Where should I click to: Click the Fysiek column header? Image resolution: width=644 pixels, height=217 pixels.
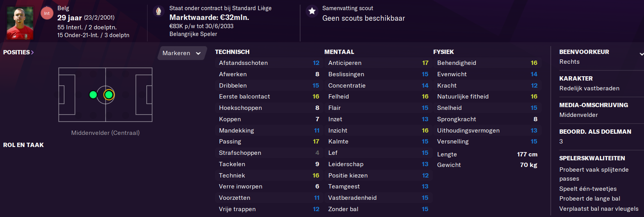443,52
